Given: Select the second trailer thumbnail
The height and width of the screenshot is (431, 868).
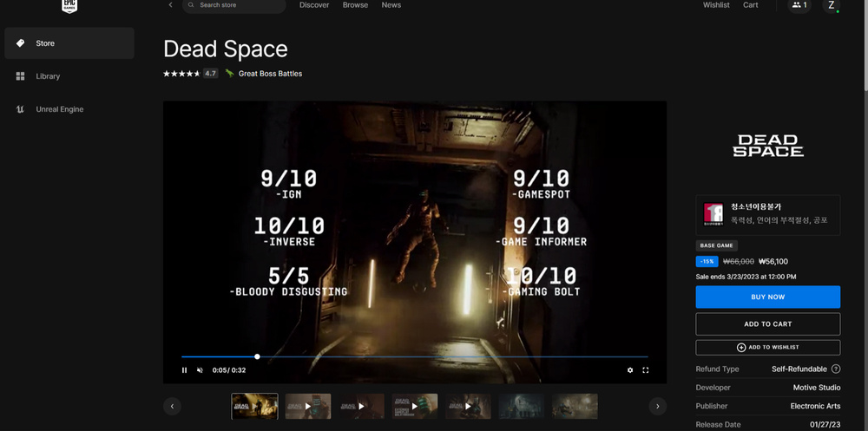Looking at the screenshot, I should (308, 406).
